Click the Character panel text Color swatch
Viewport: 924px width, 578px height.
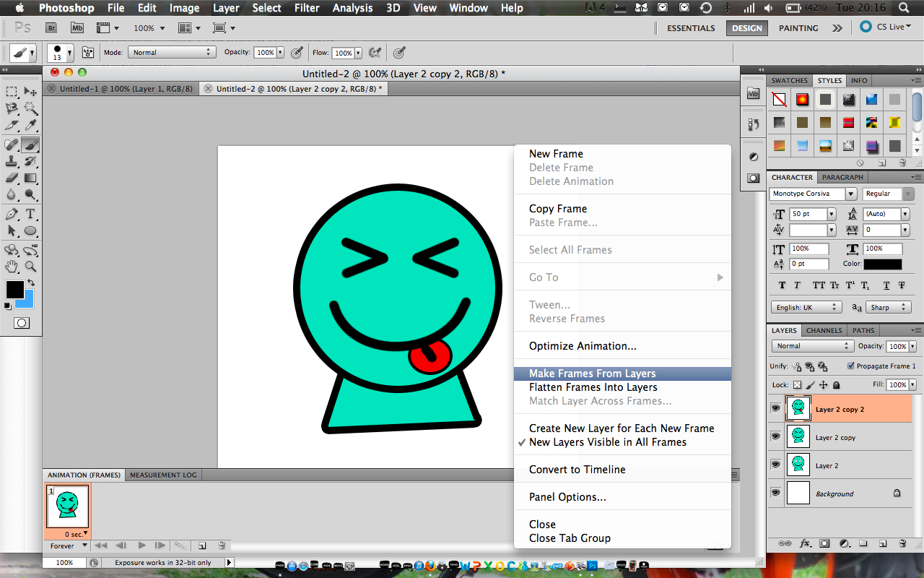tap(882, 264)
